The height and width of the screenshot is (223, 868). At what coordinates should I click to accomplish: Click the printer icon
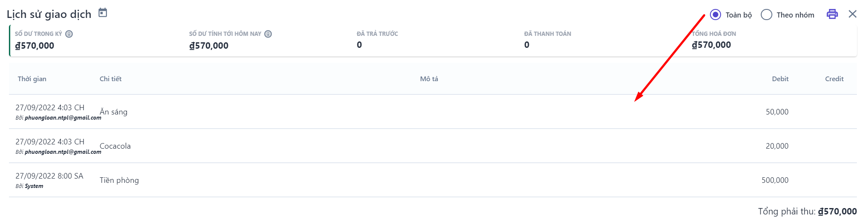(x=832, y=14)
